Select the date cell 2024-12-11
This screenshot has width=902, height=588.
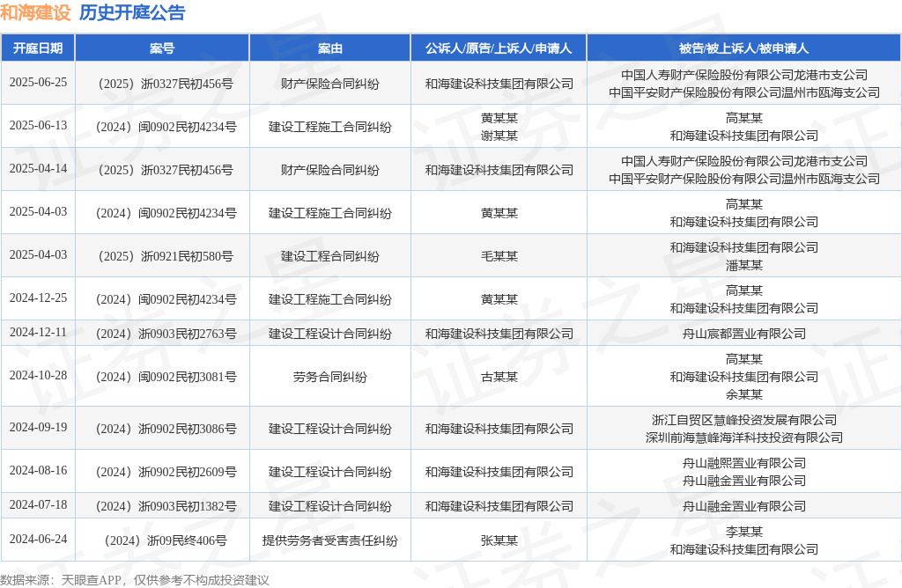point(38,332)
